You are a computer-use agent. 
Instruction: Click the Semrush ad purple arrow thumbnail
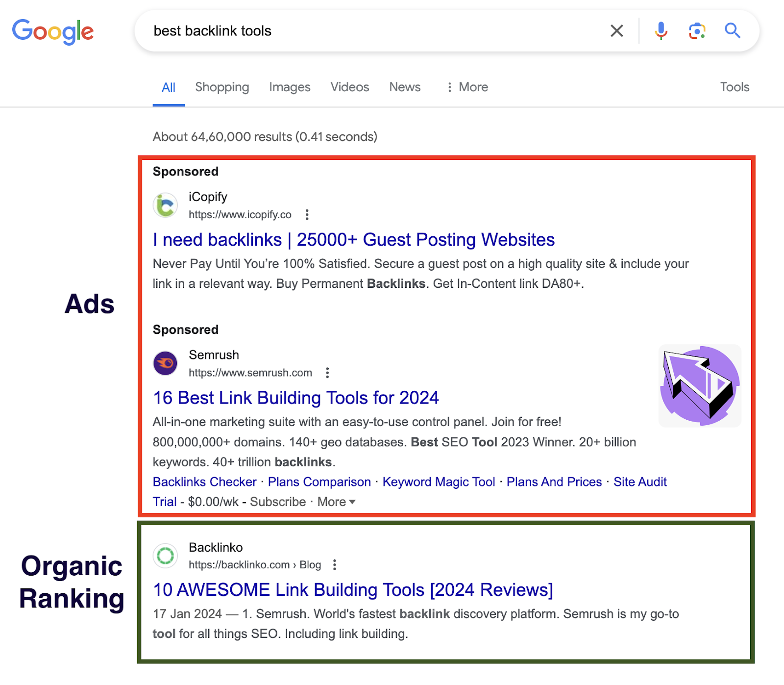tap(699, 386)
